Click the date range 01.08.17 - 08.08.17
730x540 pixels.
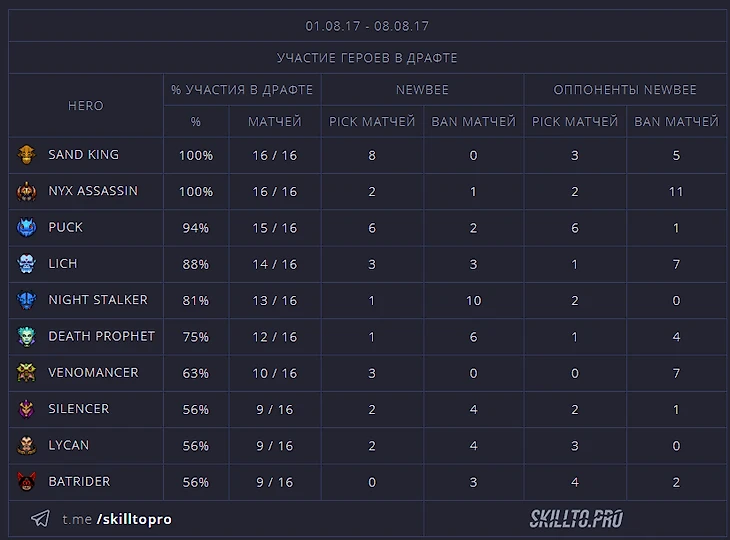(367, 26)
